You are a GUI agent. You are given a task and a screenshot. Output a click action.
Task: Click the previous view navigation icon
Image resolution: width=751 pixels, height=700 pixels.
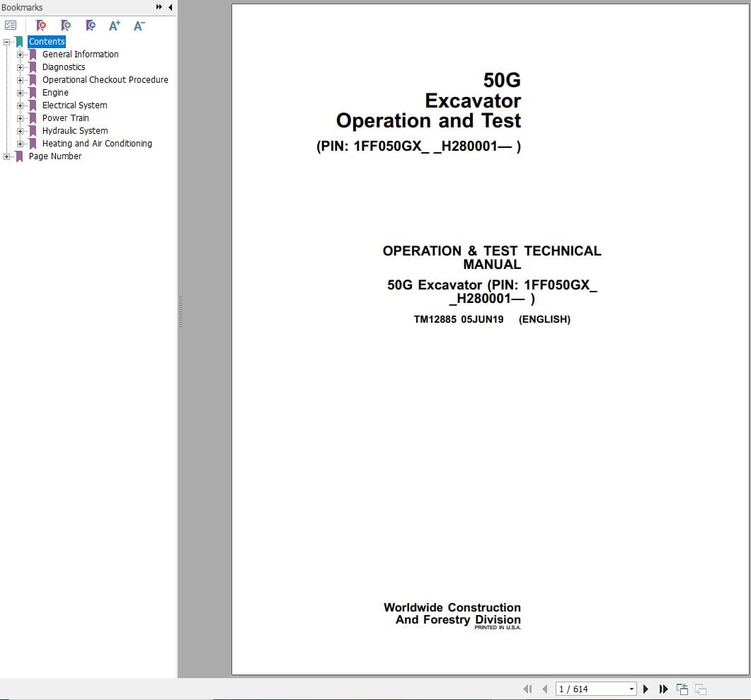[682, 689]
